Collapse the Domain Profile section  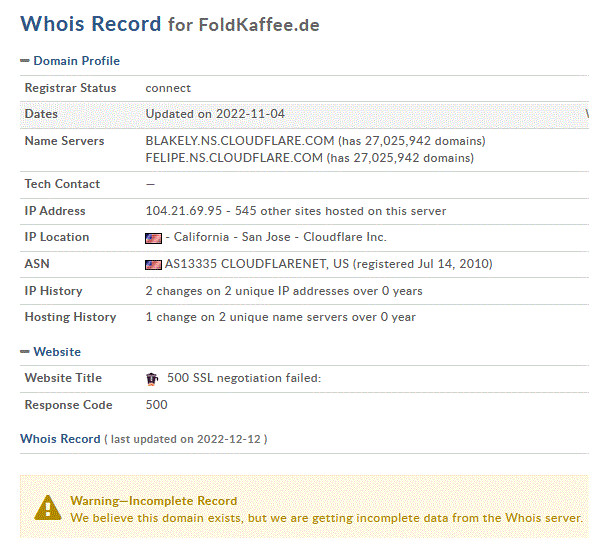point(70,61)
